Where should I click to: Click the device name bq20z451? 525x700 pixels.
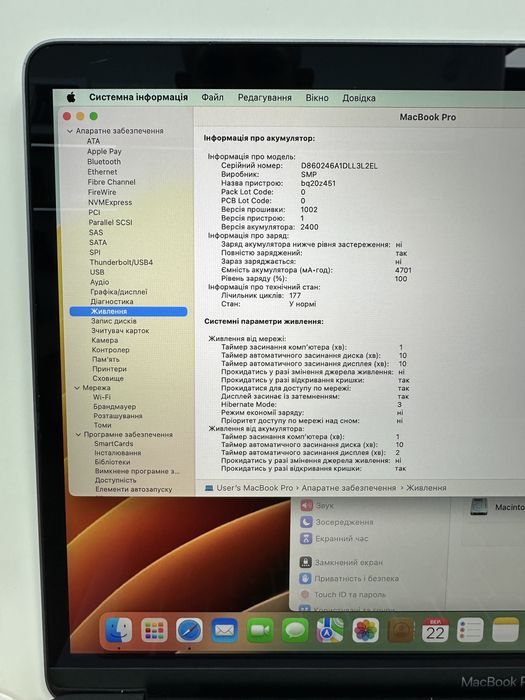(318, 183)
